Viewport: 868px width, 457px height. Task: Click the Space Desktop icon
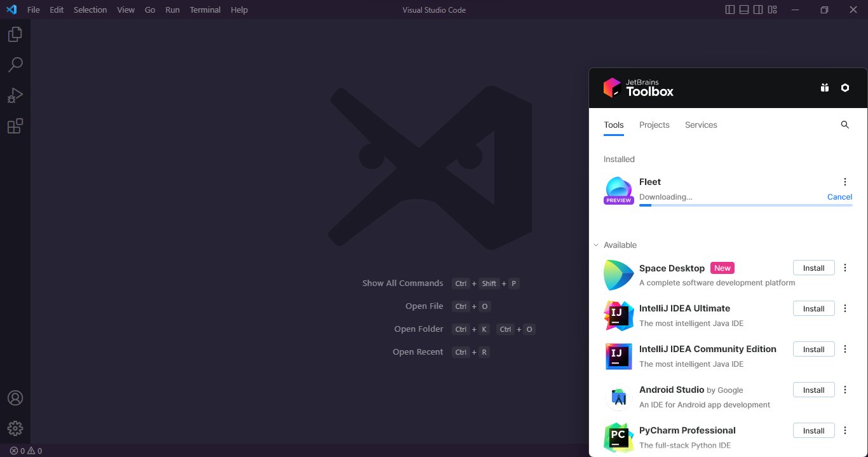(618, 275)
